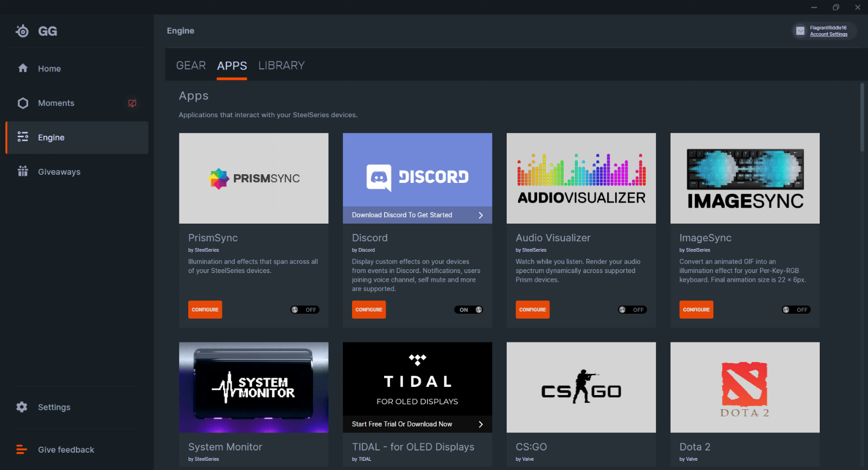Turn off the Discord app toggle
The width and height of the screenshot is (868, 470).
pyautogui.click(x=469, y=310)
